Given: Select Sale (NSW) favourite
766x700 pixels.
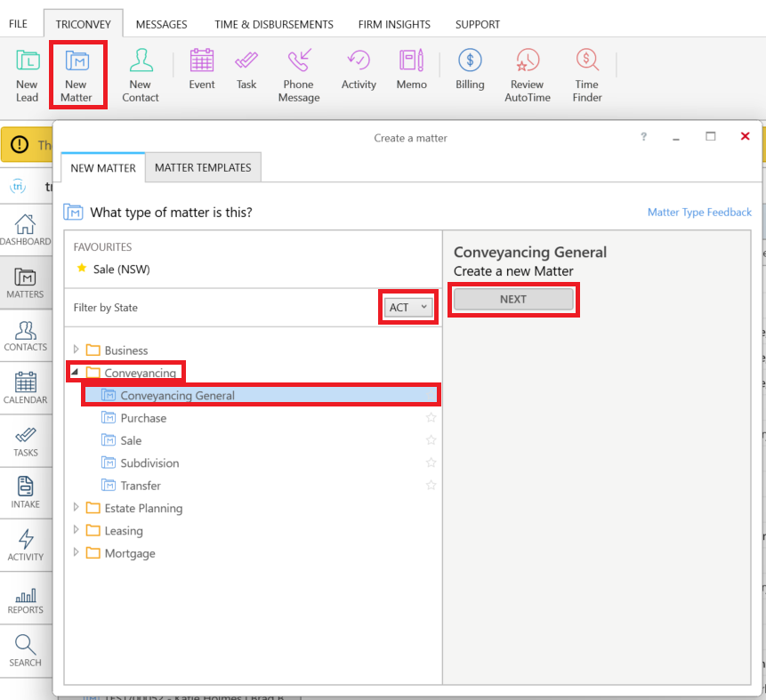Looking at the screenshot, I should [122, 270].
